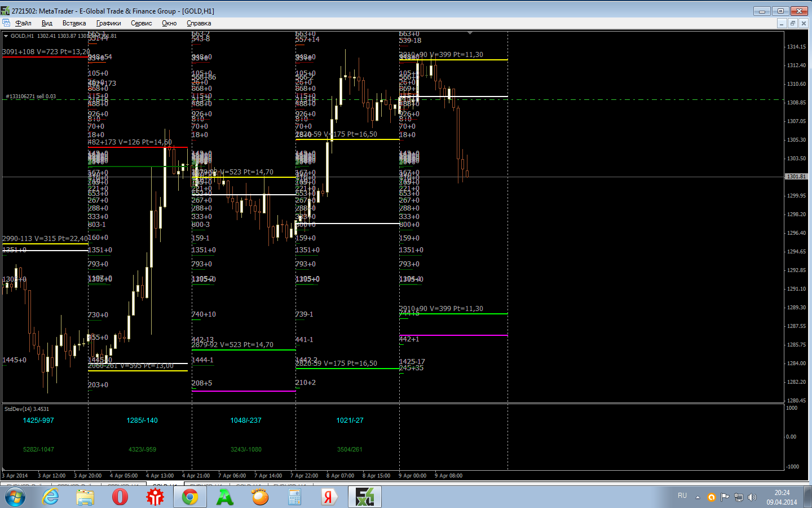The height and width of the screenshot is (508, 812).
Task: Open the Окно menu
Action: click(x=169, y=23)
